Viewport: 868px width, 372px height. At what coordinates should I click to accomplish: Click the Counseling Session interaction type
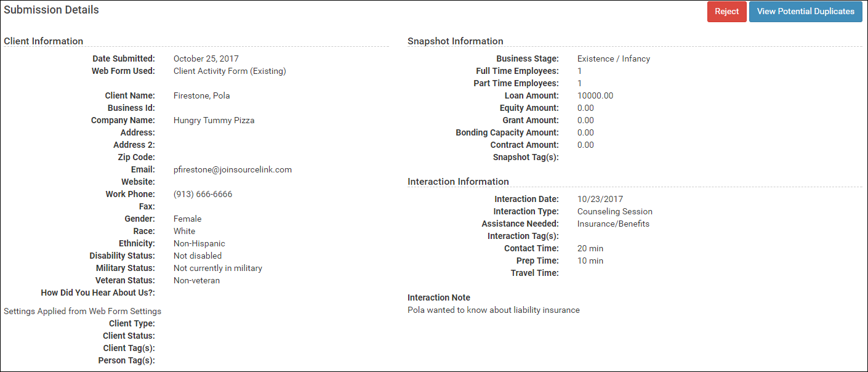(x=615, y=211)
